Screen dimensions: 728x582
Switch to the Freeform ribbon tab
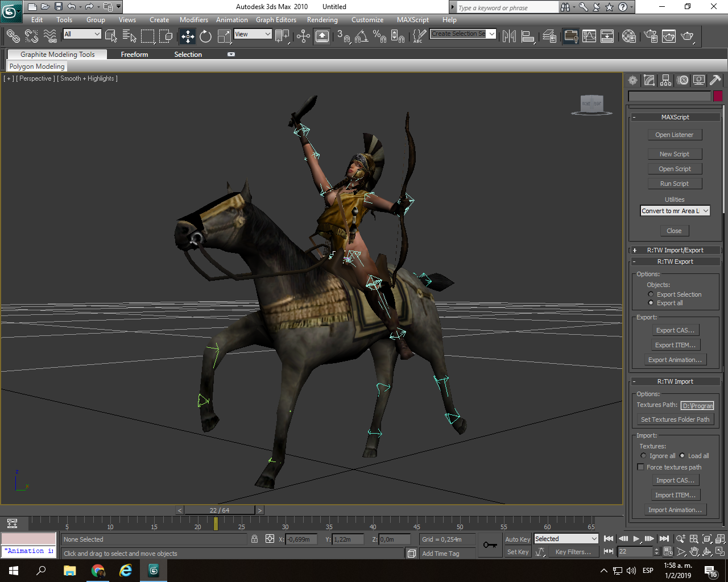134,55
